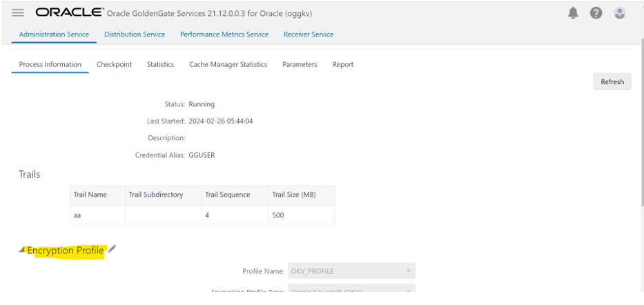
Task: Select the Process Information tab
Action: coord(50,64)
